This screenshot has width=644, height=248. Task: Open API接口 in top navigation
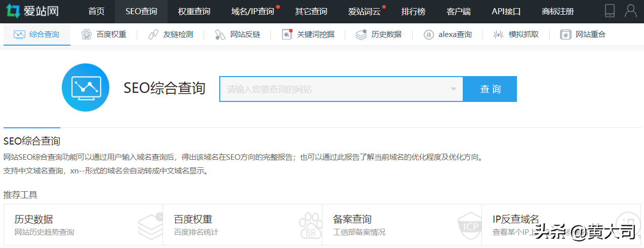tap(506, 11)
